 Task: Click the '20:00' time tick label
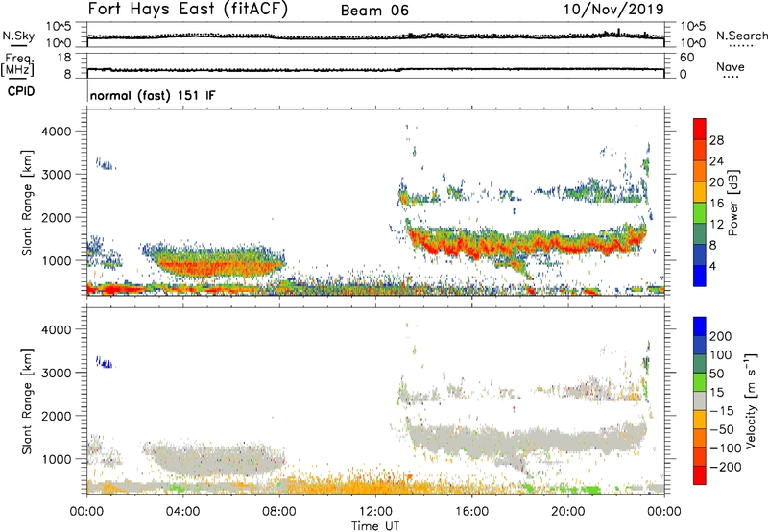(x=568, y=512)
